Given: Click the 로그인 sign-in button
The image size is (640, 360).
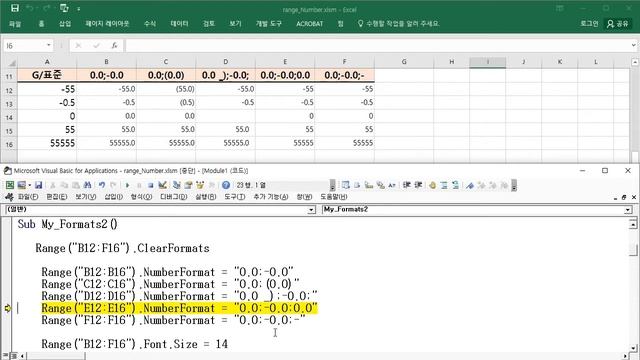Looking at the screenshot, I should pos(589,24).
